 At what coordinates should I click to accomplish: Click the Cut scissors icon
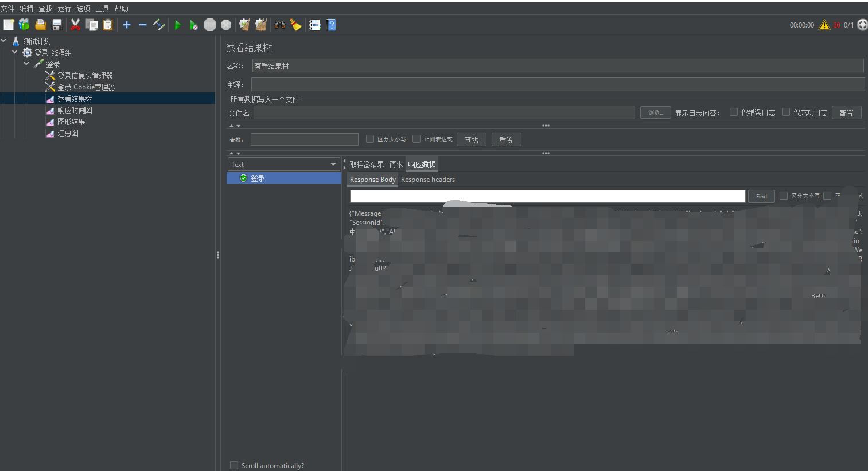[x=75, y=25]
